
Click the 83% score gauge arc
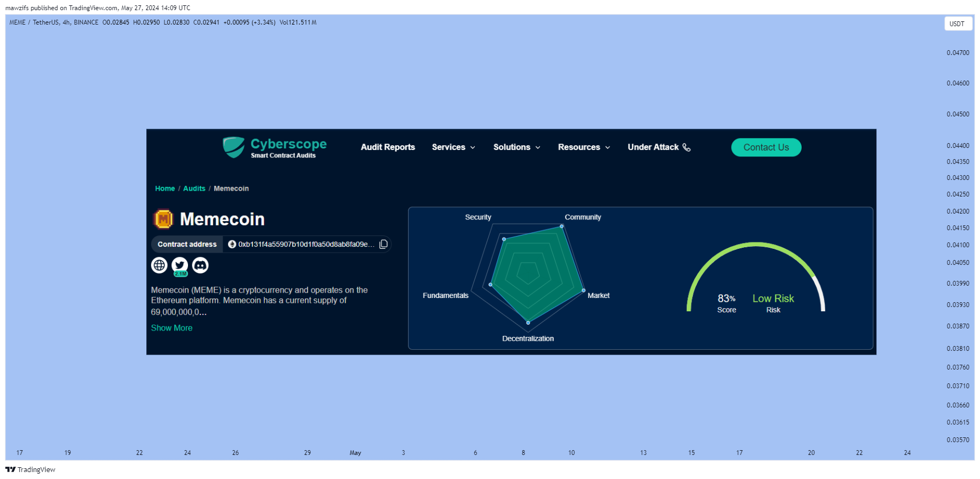756,245
